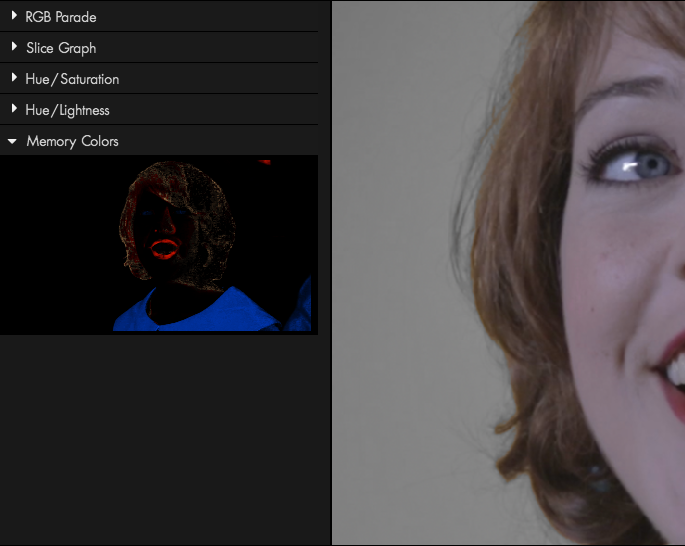Image resolution: width=685 pixels, height=546 pixels.
Task: Select the Hue/Lightness label
Action: coord(67,110)
